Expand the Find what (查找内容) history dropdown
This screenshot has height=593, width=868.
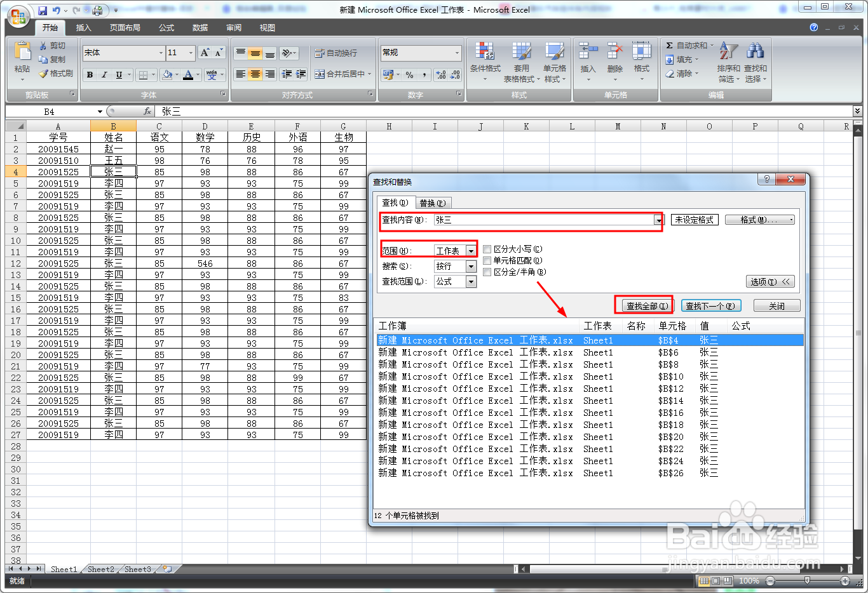pyautogui.click(x=658, y=220)
